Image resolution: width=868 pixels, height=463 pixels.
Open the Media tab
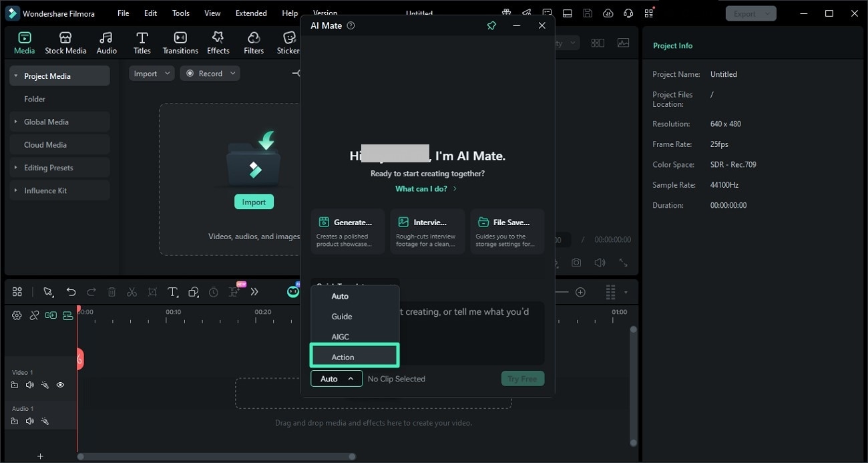(x=24, y=43)
